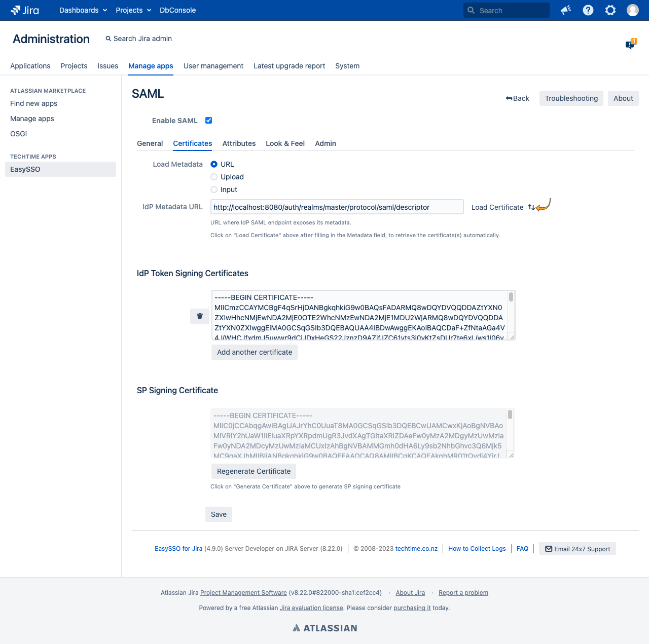The height and width of the screenshot is (644, 649).
Task: Click Load Certificate text
Action: pos(497,207)
